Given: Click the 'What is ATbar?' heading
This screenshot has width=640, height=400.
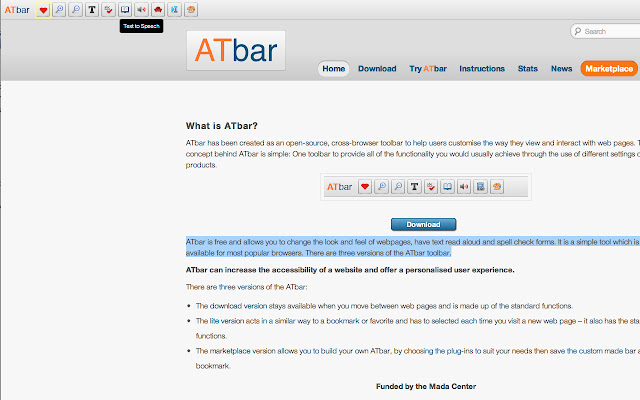Looking at the screenshot, I should pos(222,126).
